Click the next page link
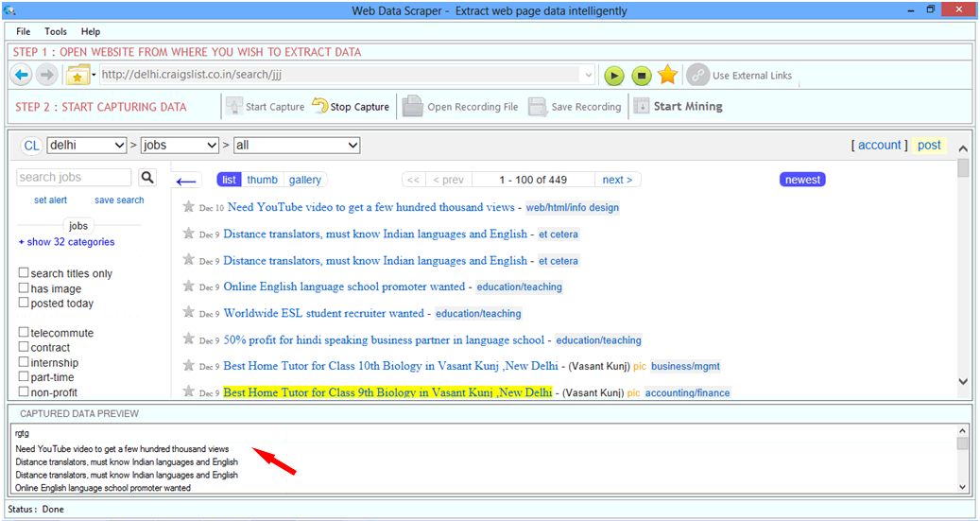Image resolution: width=980 pixels, height=521 pixels. pos(617,180)
